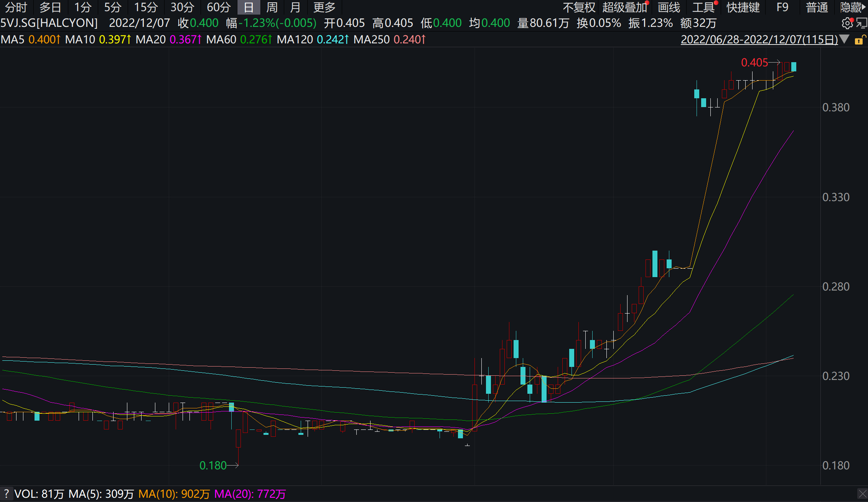Switch to 分时 intraday view

coord(16,7)
